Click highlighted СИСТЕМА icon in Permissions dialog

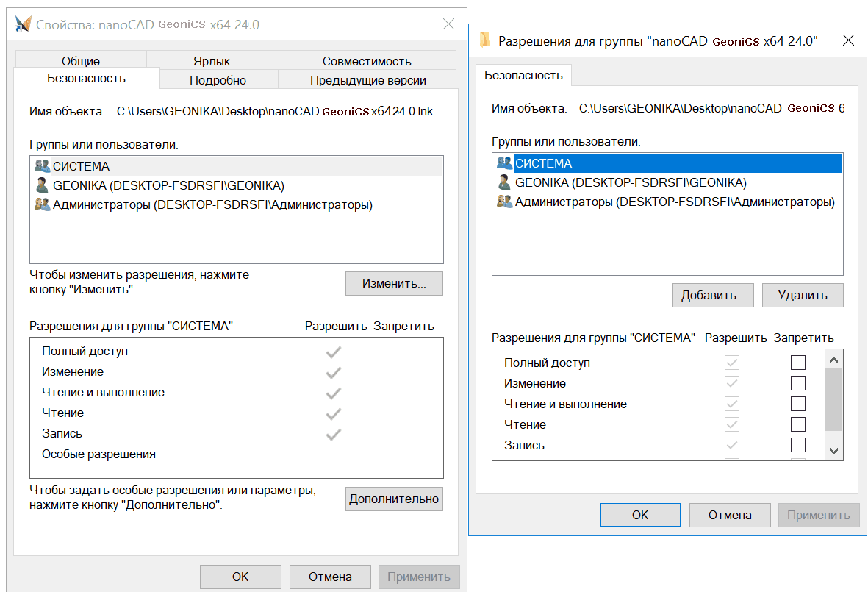click(504, 163)
